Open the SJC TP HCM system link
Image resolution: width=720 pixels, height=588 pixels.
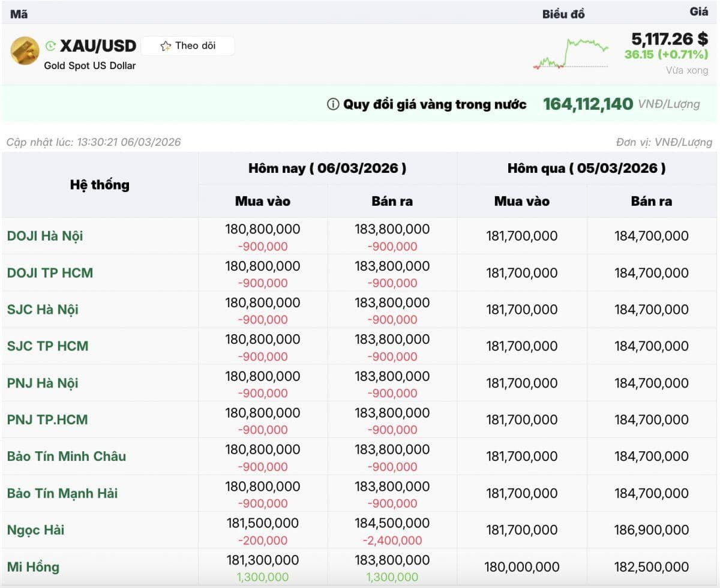click(47, 346)
